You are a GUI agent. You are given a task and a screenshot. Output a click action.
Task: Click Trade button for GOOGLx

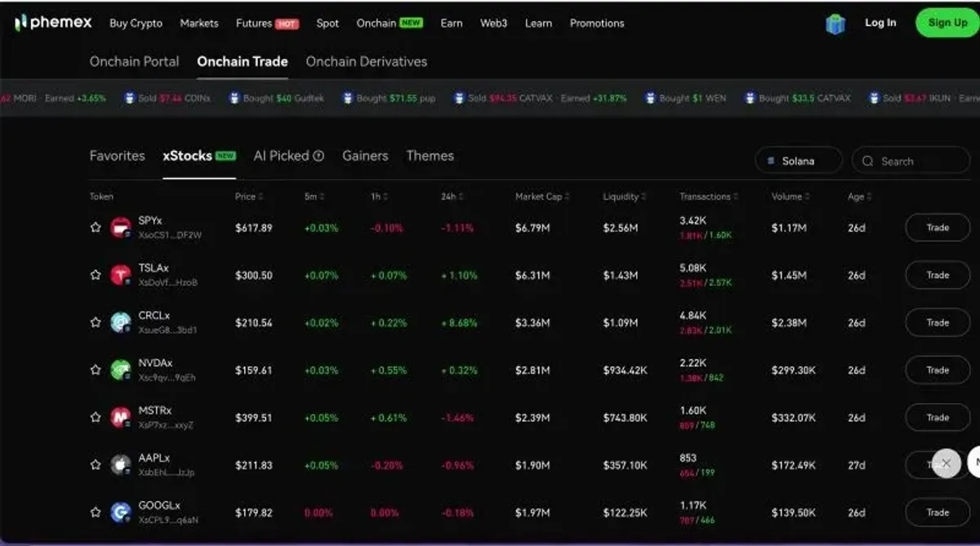tap(938, 513)
